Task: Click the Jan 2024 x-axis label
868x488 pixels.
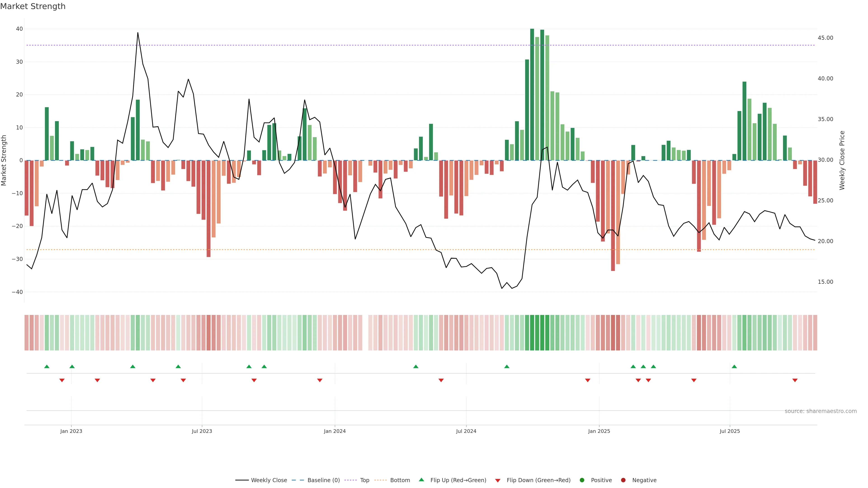Action: tap(335, 431)
